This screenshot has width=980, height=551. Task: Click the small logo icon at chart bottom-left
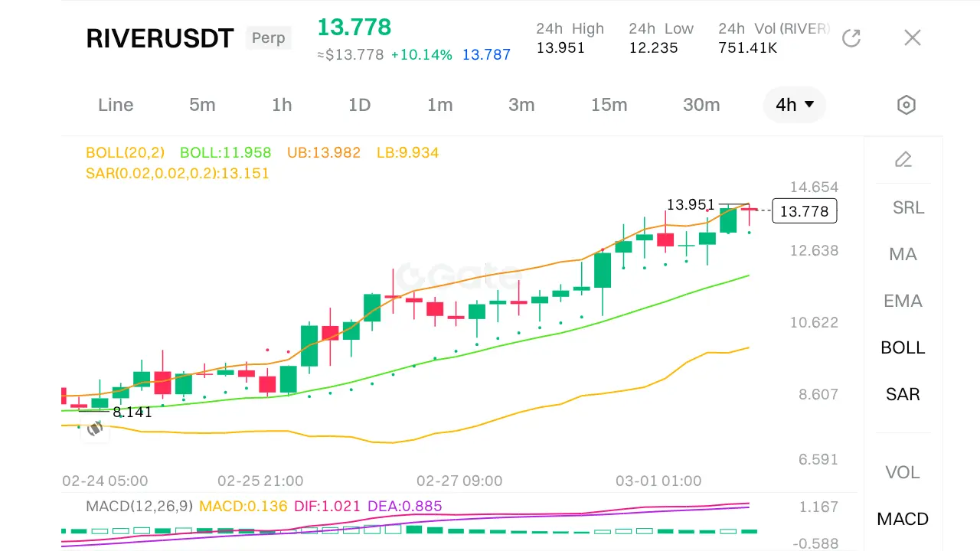95,429
